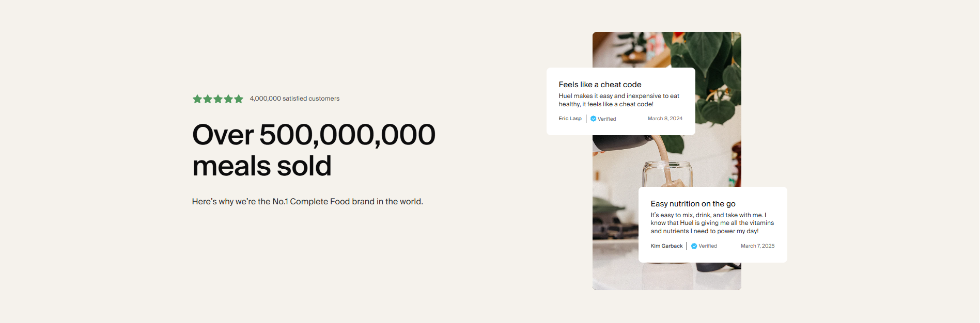Viewport: 980px width, 323px height.
Task: Click the "Huel makes it easy and inexpensive" review text
Action: [x=619, y=100]
